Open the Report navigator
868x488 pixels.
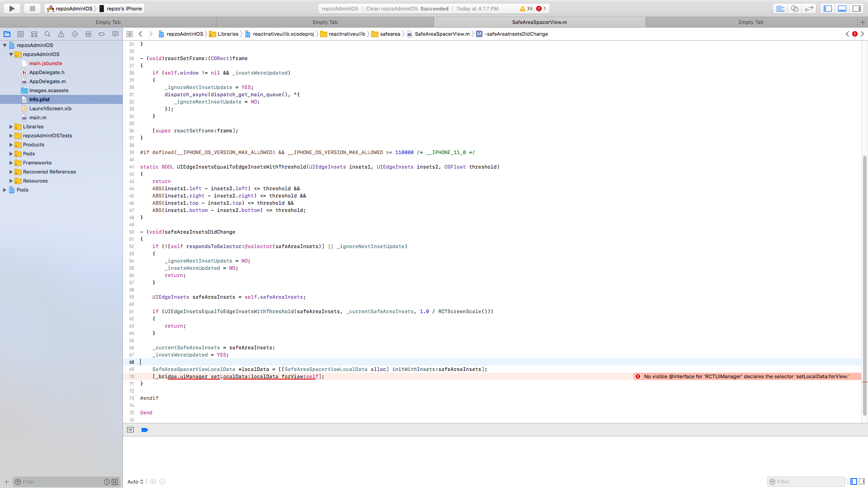pyautogui.click(x=115, y=34)
